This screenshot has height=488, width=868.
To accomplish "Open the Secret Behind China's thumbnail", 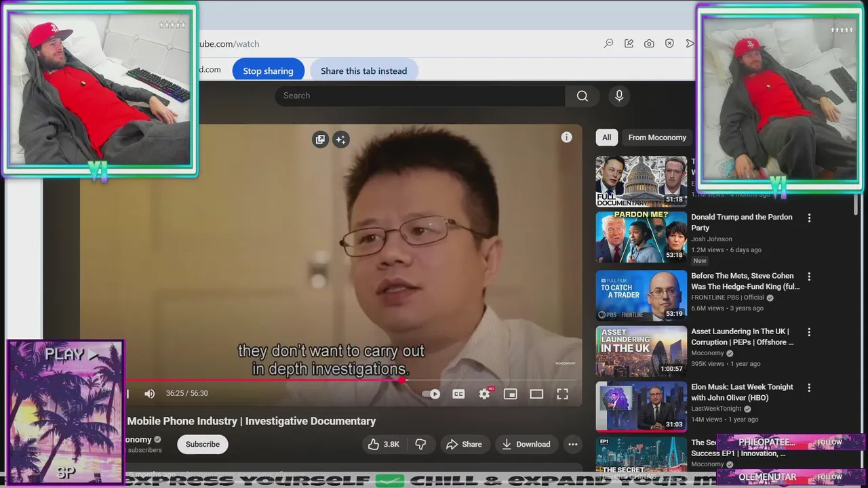I will tap(641, 454).
